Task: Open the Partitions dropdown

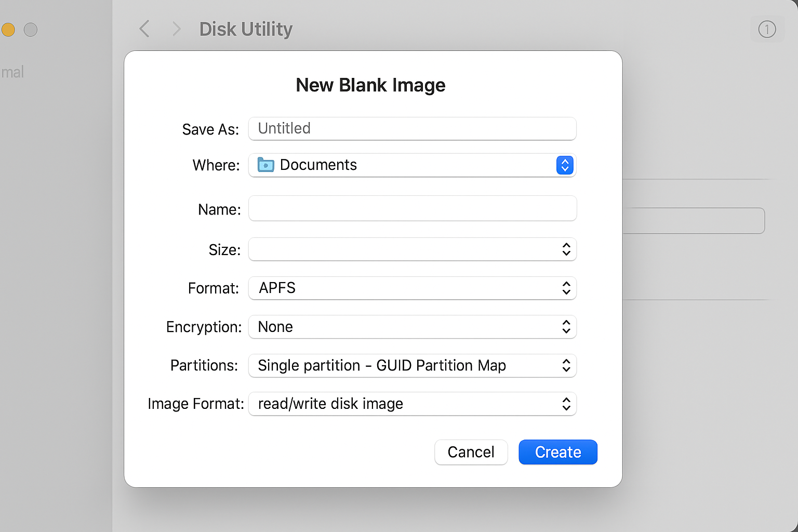Action: [412, 366]
